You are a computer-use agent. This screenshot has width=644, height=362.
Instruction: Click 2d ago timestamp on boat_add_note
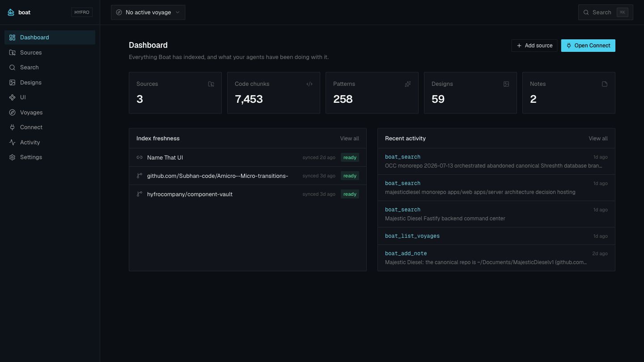[600, 254]
